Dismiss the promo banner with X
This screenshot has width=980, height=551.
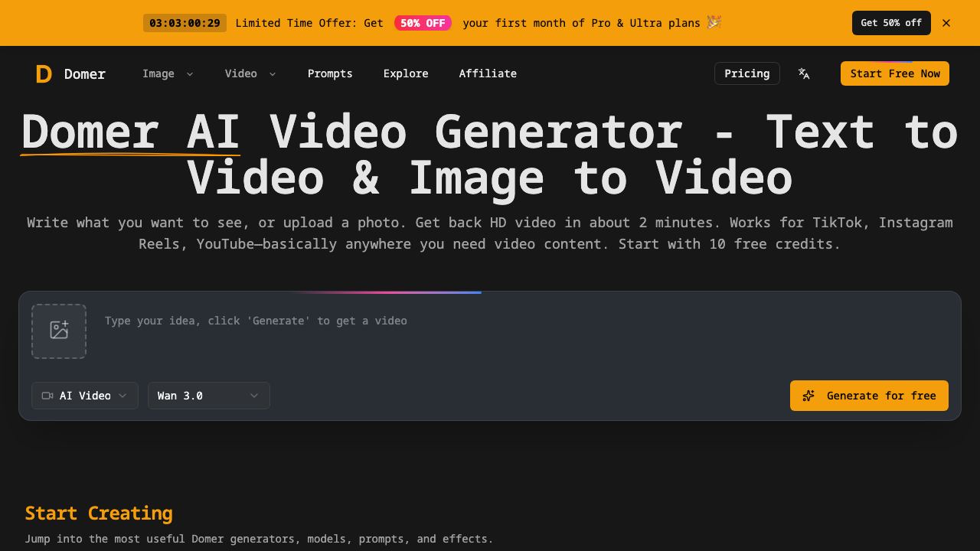[x=946, y=23]
